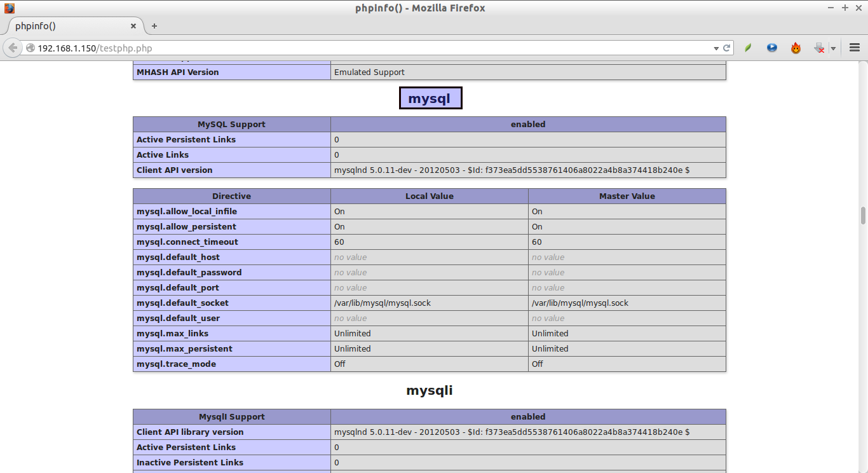Expand dropdown beside the download add-on icon

pyautogui.click(x=832, y=48)
